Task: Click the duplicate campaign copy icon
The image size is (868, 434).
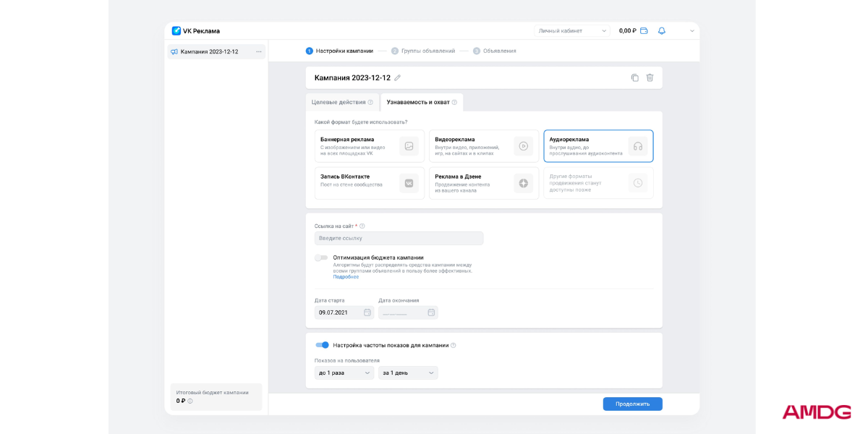Action: coord(634,78)
